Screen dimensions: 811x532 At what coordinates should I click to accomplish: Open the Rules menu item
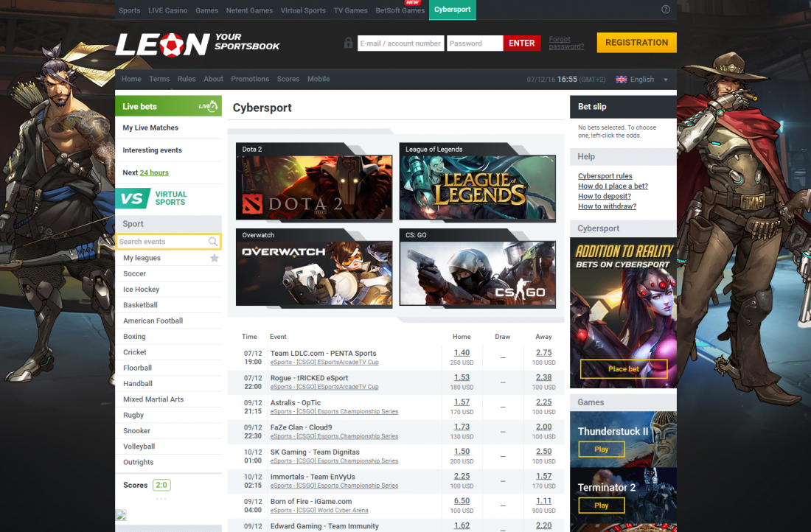point(187,79)
